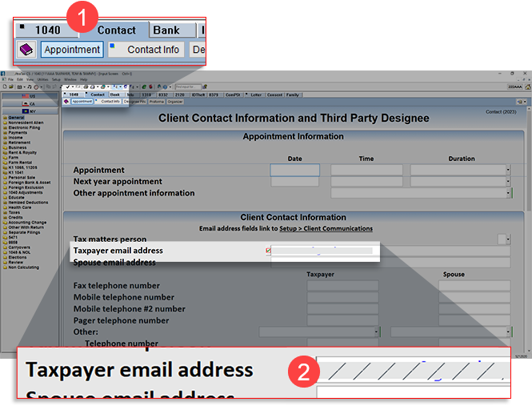Expand Other appointment information dropdown

508,193
